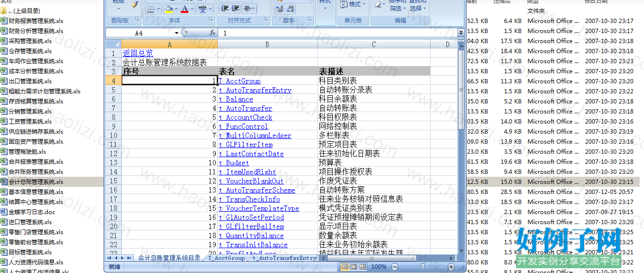Apply the red font color A
The width and height of the screenshot is (644, 273).
185,9
